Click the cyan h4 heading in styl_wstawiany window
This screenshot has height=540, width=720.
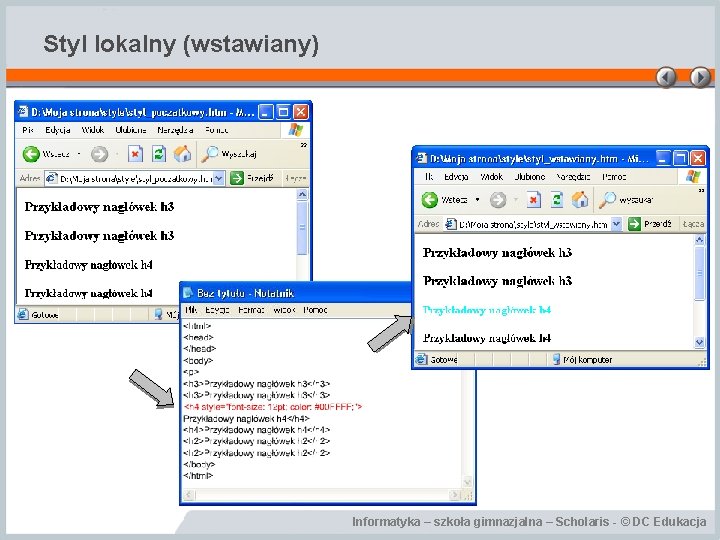click(487, 310)
